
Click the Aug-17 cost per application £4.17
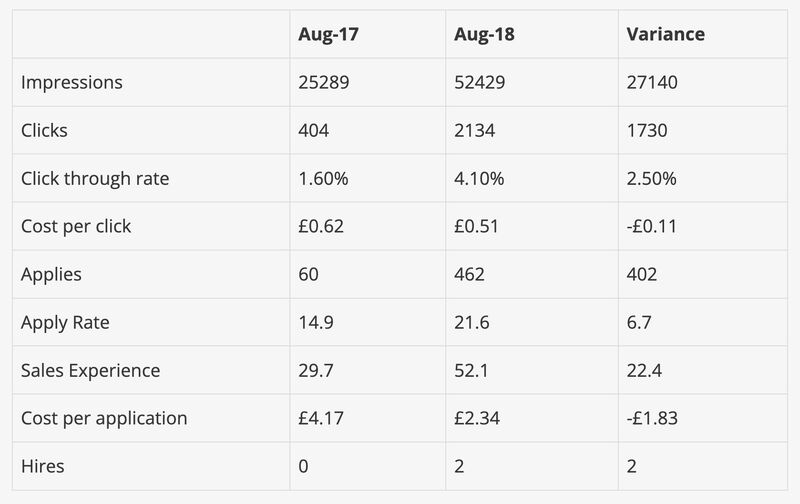pyautogui.click(x=321, y=418)
